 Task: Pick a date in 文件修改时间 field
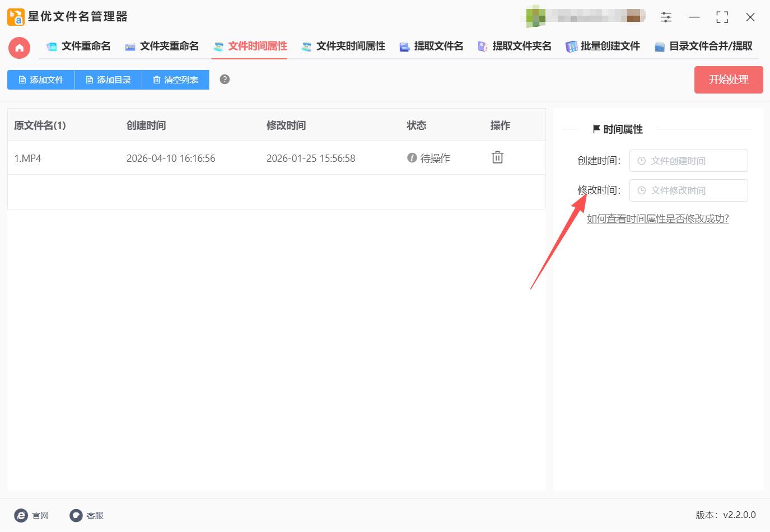[x=688, y=190]
